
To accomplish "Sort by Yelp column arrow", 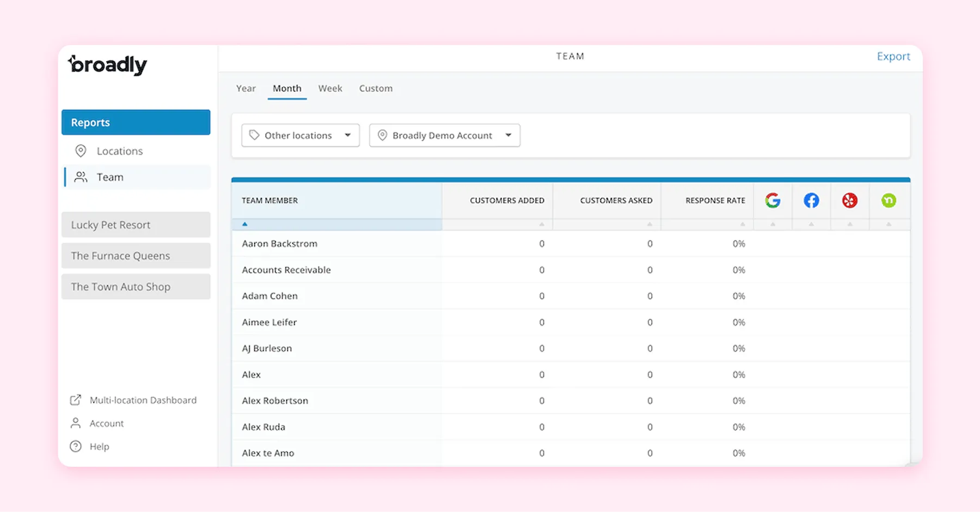I will pyautogui.click(x=850, y=224).
